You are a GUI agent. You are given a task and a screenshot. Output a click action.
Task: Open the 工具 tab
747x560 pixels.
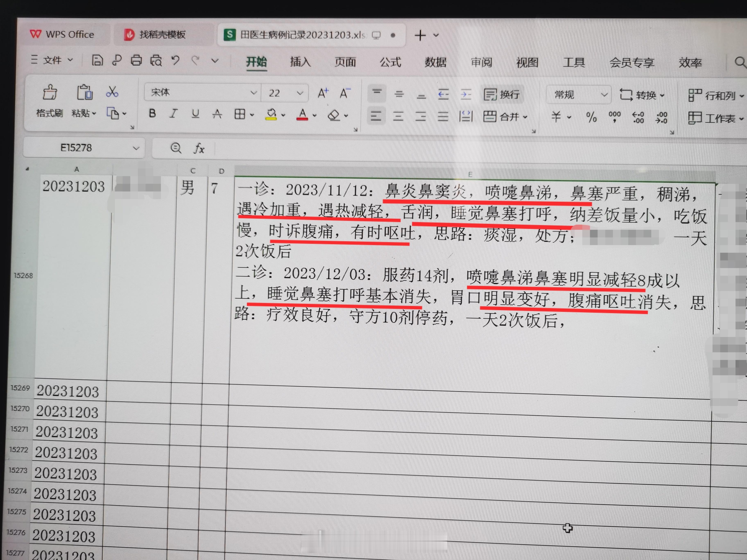pyautogui.click(x=574, y=62)
